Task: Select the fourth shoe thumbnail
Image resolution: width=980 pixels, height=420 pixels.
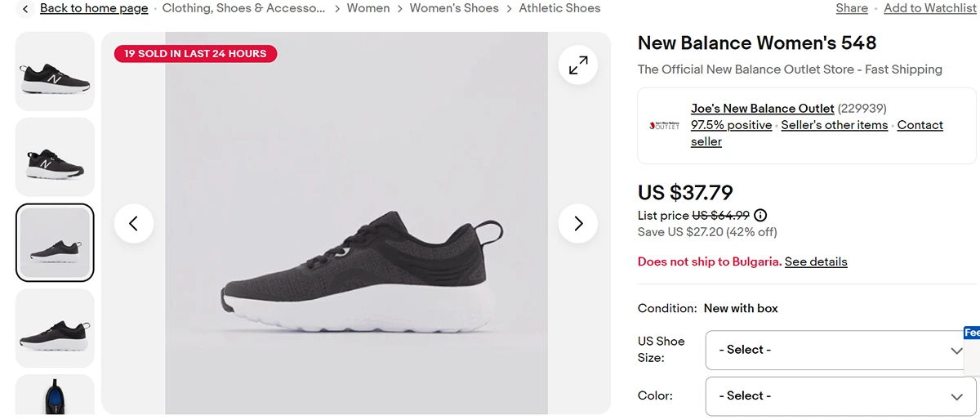Action: click(55, 328)
